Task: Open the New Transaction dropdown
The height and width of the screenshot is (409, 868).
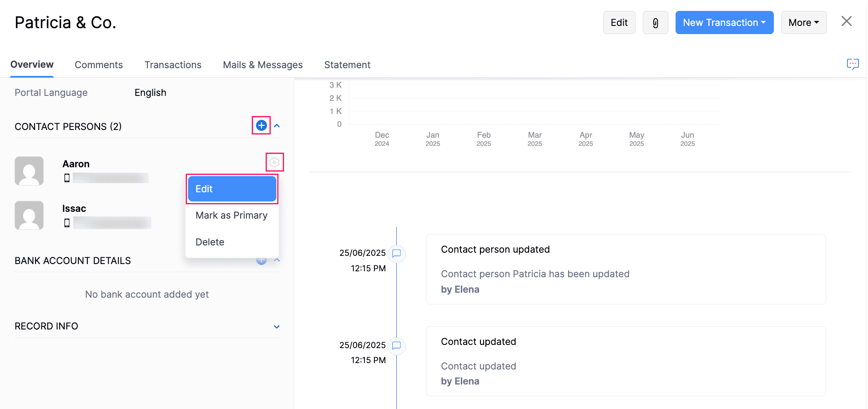Action: [724, 23]
